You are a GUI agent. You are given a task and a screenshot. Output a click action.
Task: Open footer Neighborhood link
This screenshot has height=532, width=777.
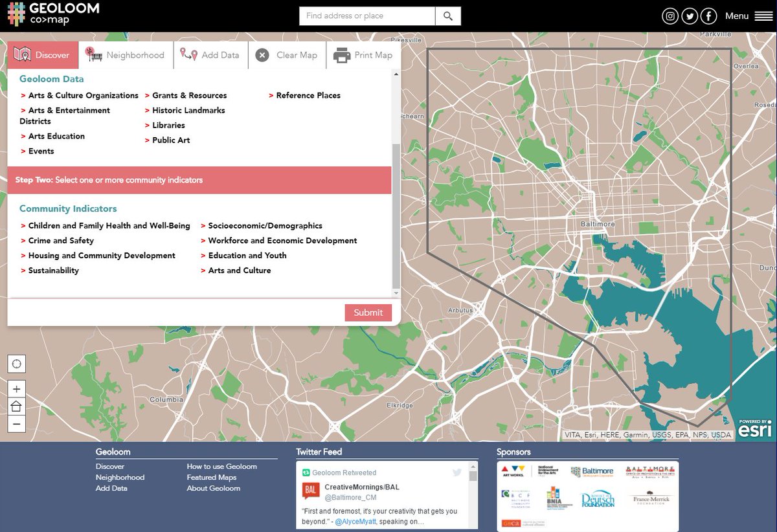(x=120, y=477)
